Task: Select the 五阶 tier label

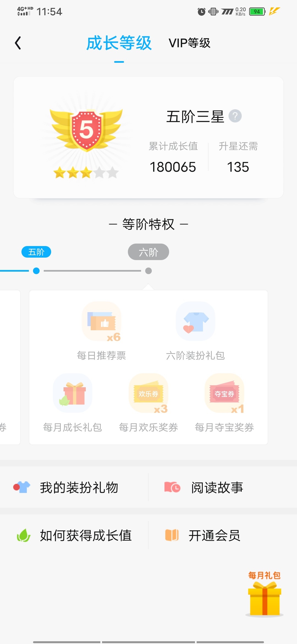Action: click(x=36, y=252)
